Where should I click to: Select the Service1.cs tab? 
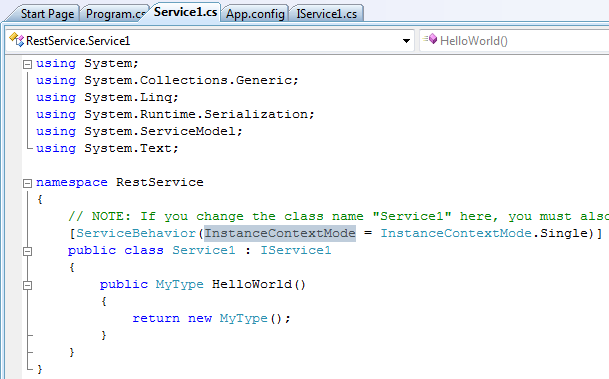[185, 12]
